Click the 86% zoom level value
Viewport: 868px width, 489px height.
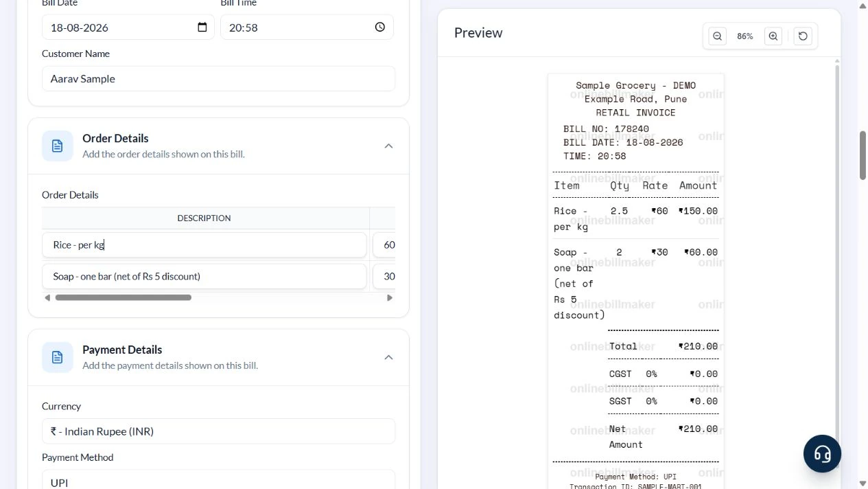(x=745, y=36)
